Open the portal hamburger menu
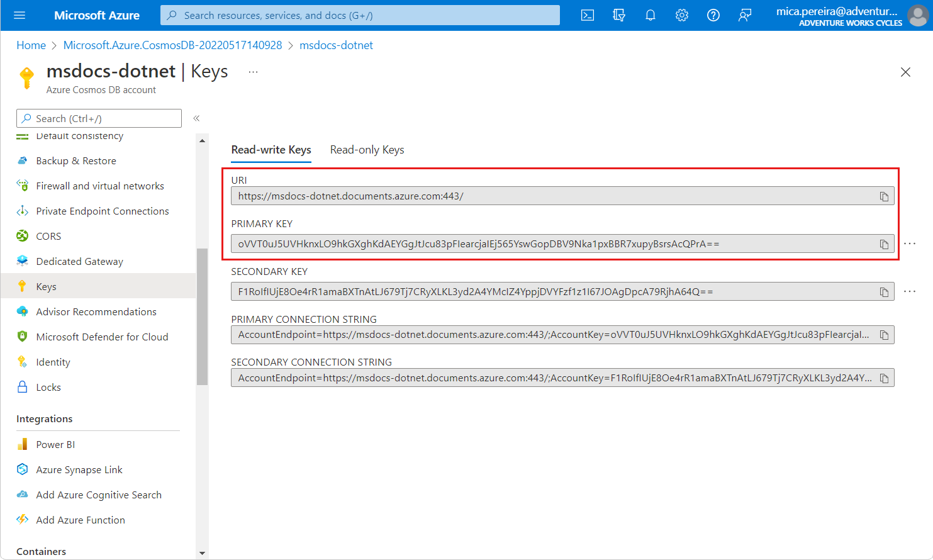 pyautogui.click(x=20, y=15)
